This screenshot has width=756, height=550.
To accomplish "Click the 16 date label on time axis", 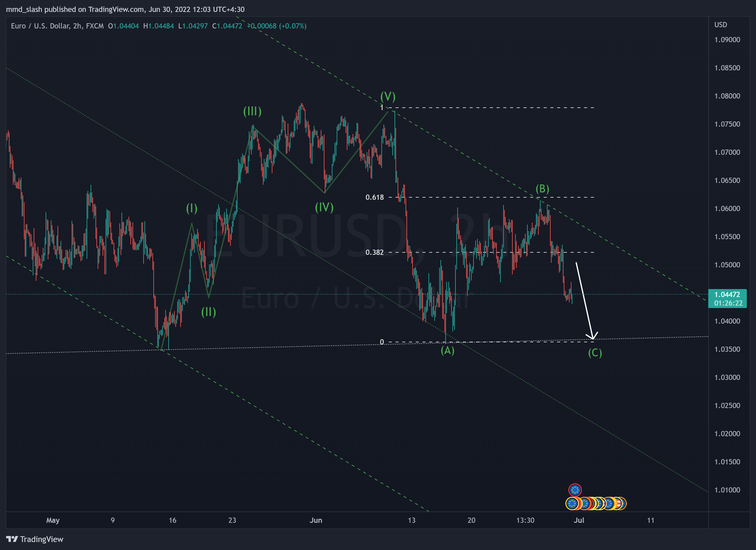I will pyautogui.click(x=172, y=520).
